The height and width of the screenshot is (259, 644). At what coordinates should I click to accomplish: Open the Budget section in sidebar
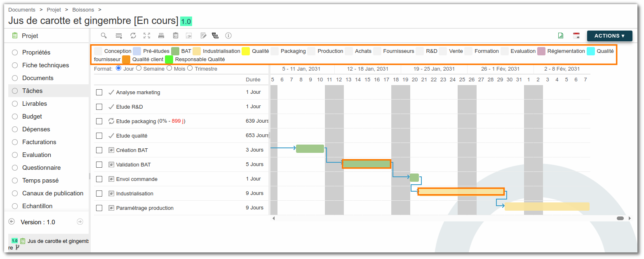(32, 116)
